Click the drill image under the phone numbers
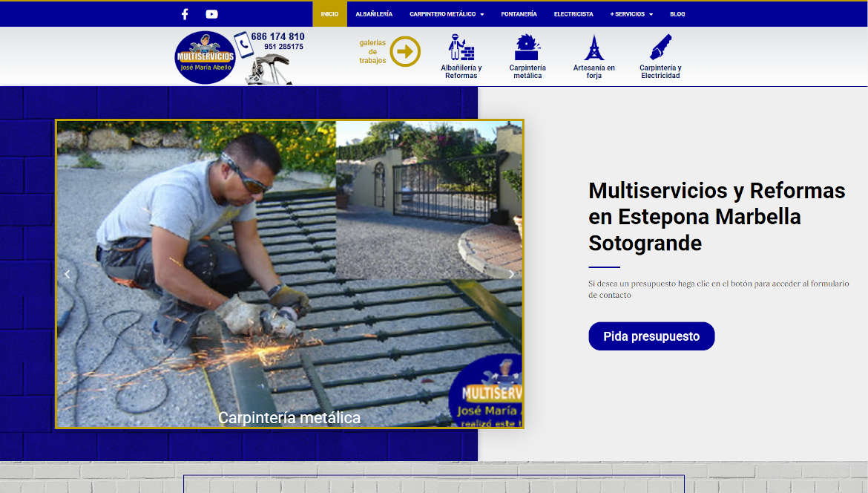 (x=269, y=69)
